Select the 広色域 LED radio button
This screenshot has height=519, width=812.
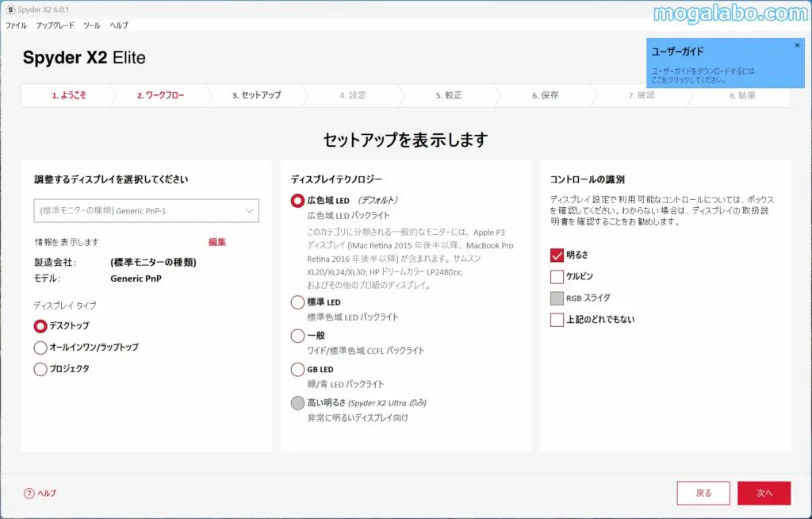click(297, 201)
